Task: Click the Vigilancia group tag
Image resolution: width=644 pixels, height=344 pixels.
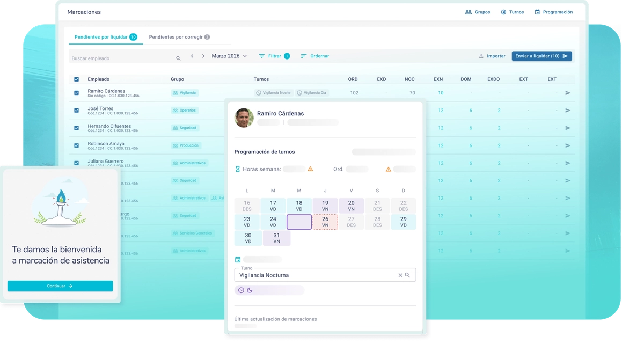Action: tap(185, 93)
